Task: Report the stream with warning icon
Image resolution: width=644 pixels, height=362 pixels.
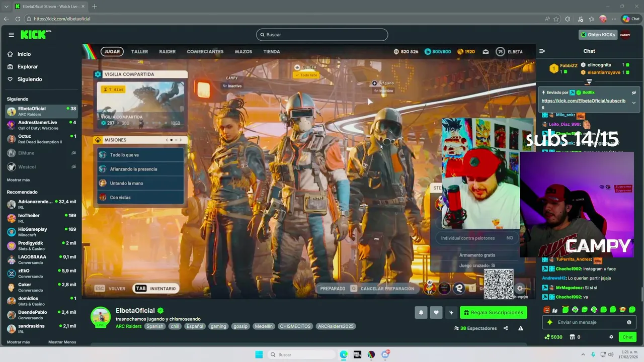Action: (x=521, y=328)
